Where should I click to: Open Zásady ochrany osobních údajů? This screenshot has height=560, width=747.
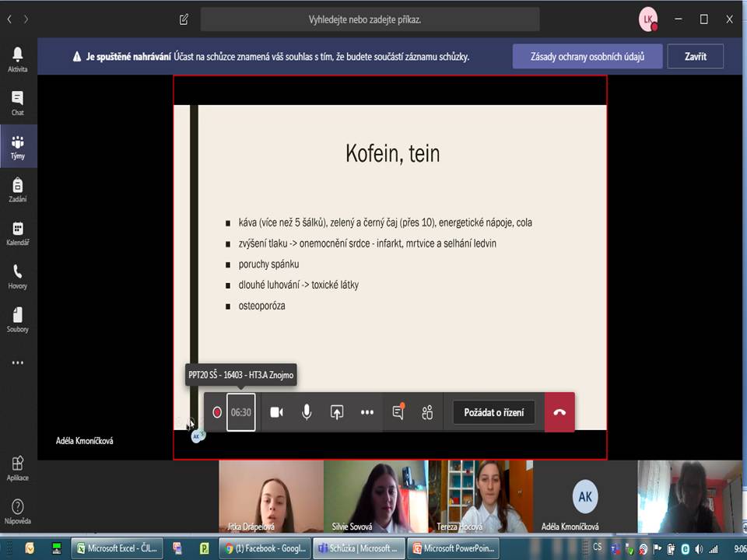pyautogui.click(x=587, y=56)
